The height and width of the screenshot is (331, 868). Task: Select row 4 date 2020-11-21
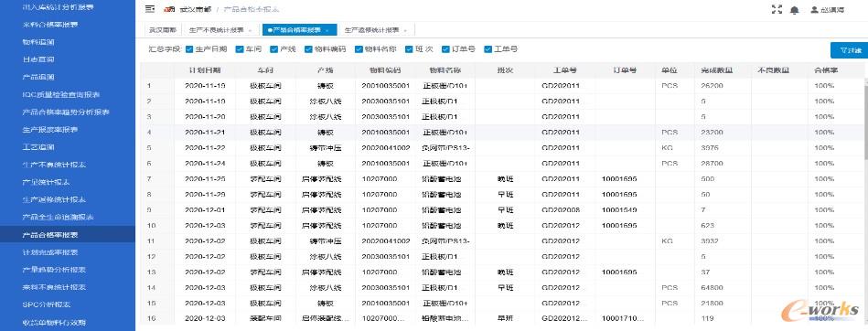tap(205, 133)
